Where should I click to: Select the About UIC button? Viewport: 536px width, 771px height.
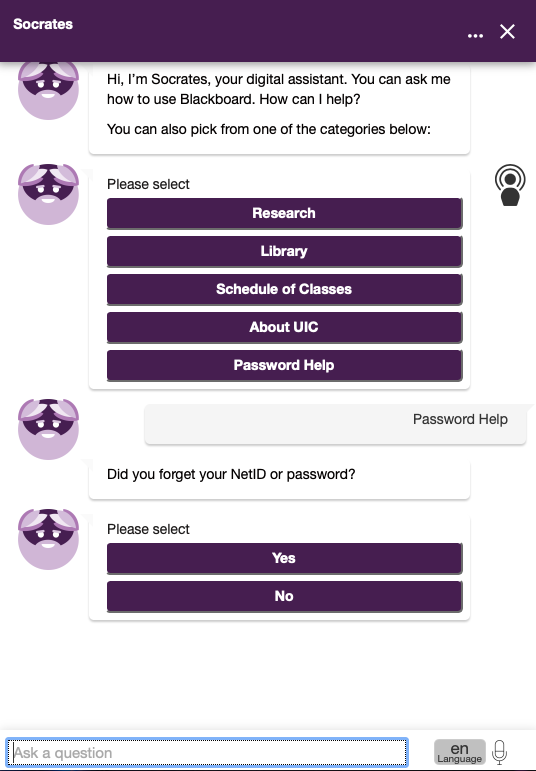pos(284,327)
